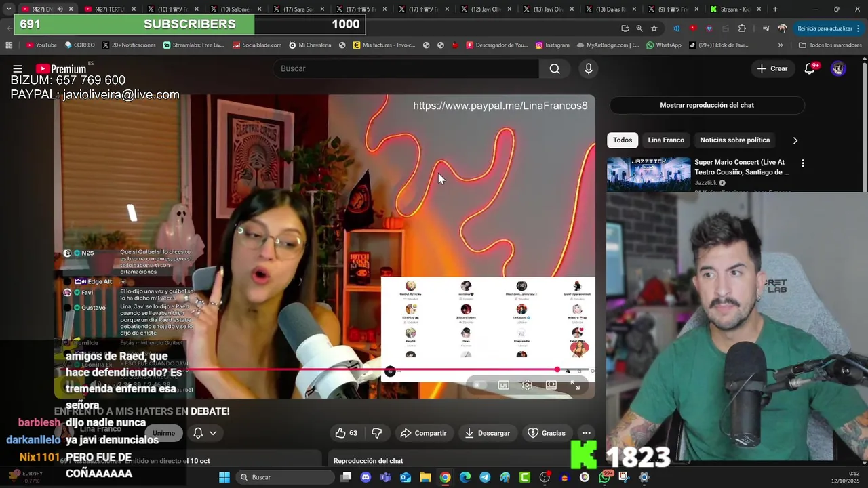Share video with Compartir button

pos(423,433)
